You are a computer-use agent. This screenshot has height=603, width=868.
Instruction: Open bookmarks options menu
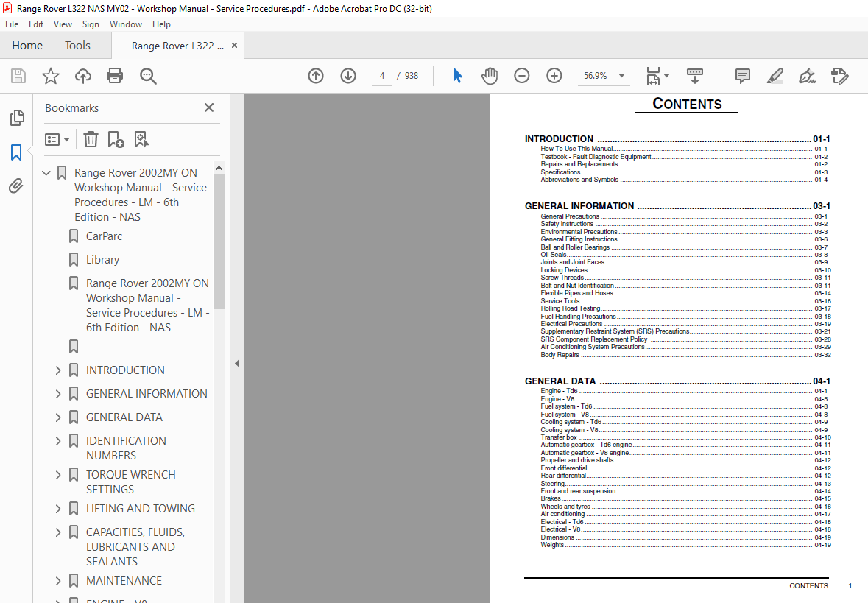tap(57, 140)
